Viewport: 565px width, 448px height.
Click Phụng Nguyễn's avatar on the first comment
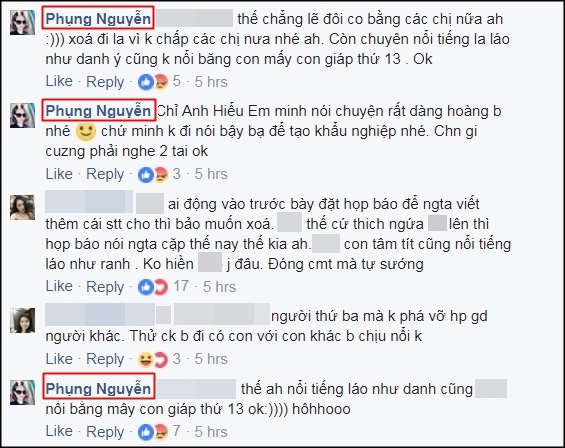(x=23, y=22)
